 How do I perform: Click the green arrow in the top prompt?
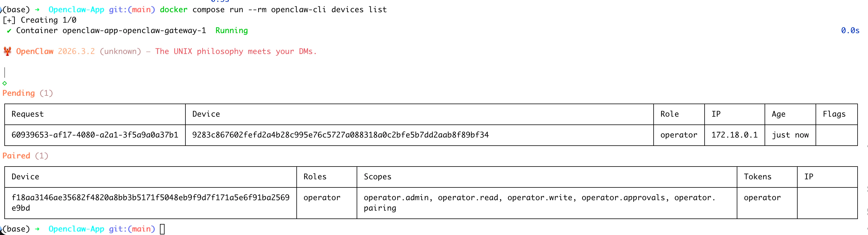coord(37,10)
